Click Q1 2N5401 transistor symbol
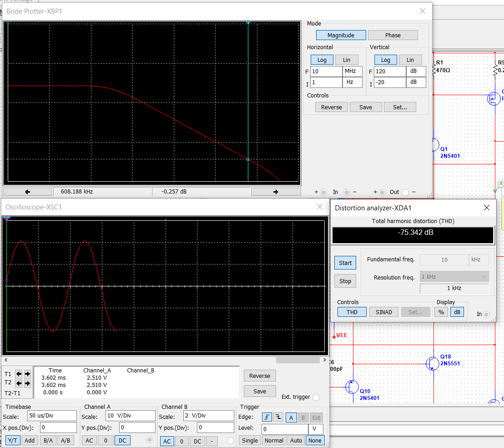Image resolution: width=504 pixels, height=448 pixels. pyautogui.click(x=434, y=145)
